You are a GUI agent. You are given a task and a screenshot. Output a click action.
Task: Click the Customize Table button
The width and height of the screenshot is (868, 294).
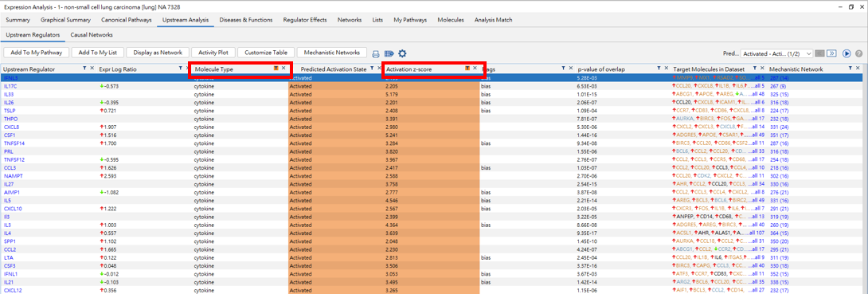pyautogui.click(x=266, y=53)
